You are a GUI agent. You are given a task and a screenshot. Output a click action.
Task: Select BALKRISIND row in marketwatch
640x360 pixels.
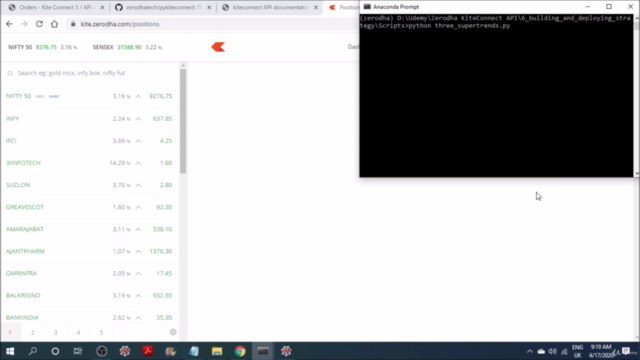89,295
